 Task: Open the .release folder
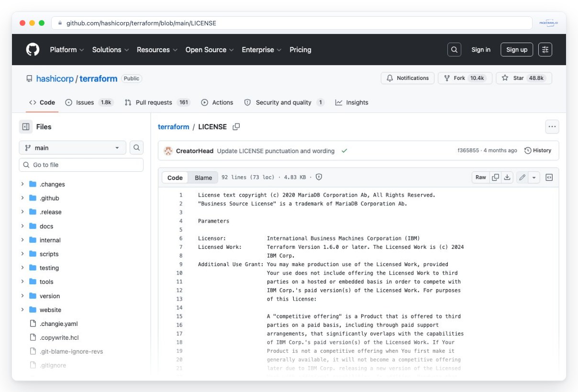click(50, 212)
